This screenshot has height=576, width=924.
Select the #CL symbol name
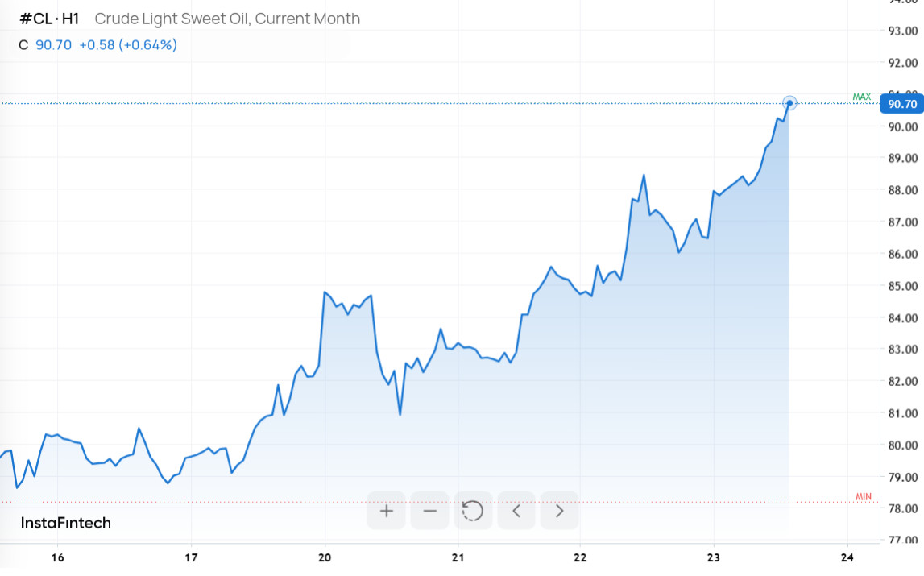36,19
